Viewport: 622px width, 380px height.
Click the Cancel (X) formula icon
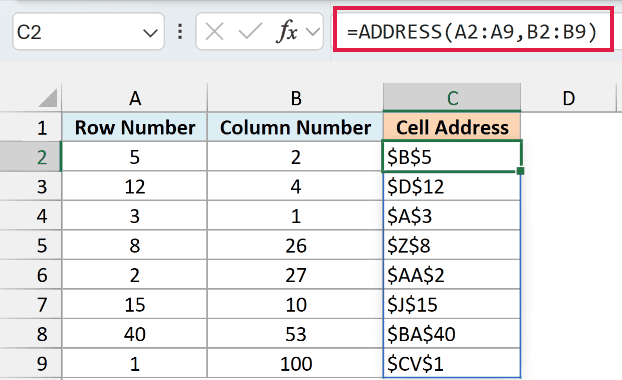point(215,31)
